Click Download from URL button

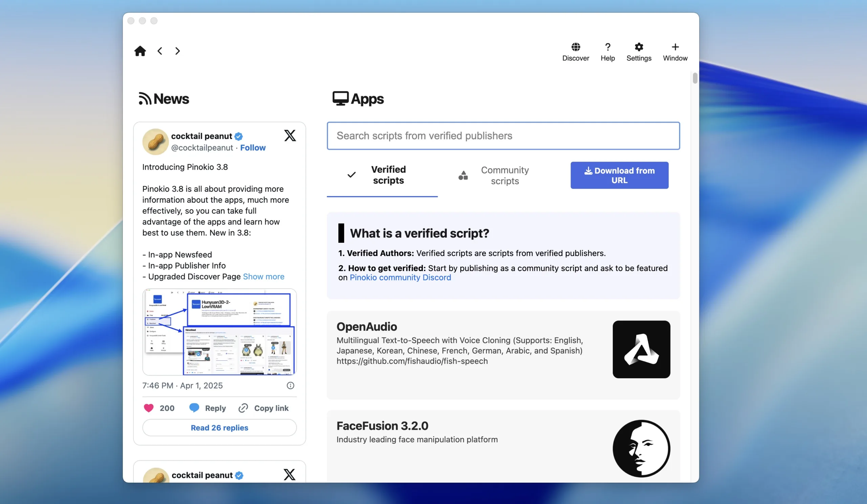pyautogui.click(x=619, y=175)
